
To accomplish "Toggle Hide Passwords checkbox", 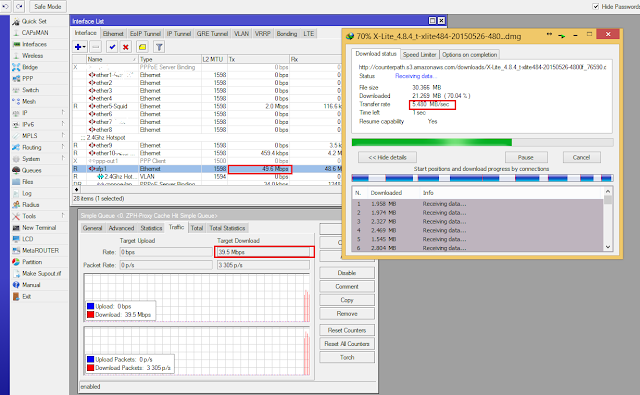I will [x=596, y=7].
